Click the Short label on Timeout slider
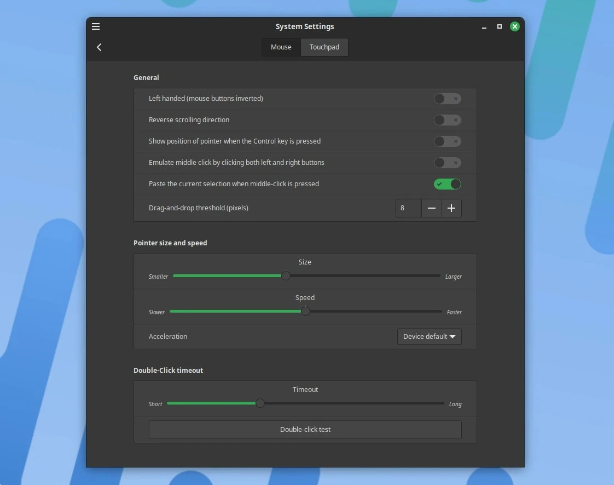 point(155,404)
